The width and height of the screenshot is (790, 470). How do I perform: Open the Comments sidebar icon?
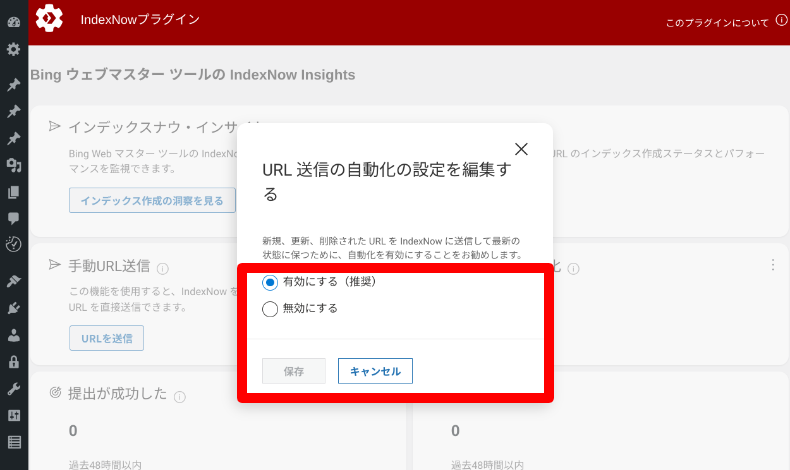click(x=14, y=218)
